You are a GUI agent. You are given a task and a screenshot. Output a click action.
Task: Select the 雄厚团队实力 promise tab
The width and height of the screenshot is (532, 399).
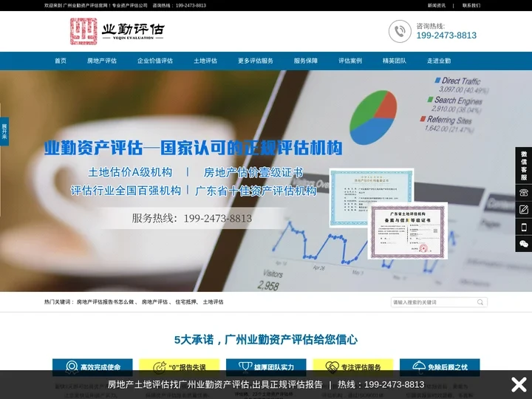point(266,367)
